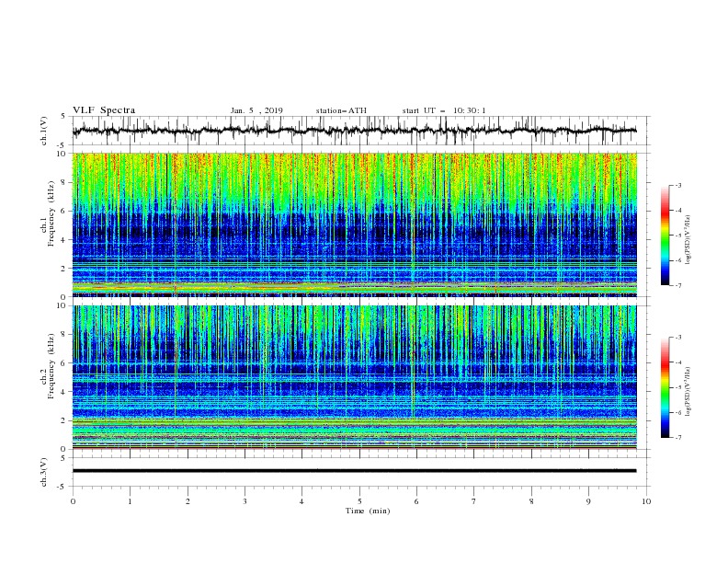Click the 'ch.1(V)' waveform axis label
728x563 pixels.
coord(44,131)
